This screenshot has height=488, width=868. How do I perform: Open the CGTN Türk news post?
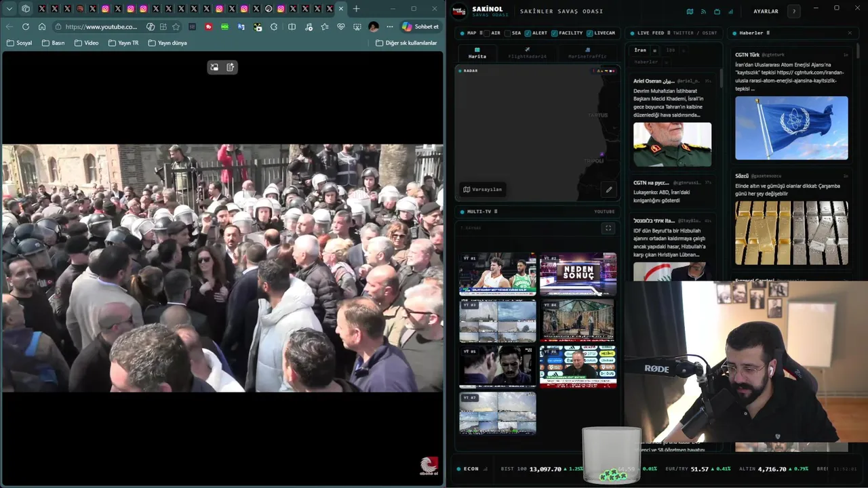pos(791,106)
